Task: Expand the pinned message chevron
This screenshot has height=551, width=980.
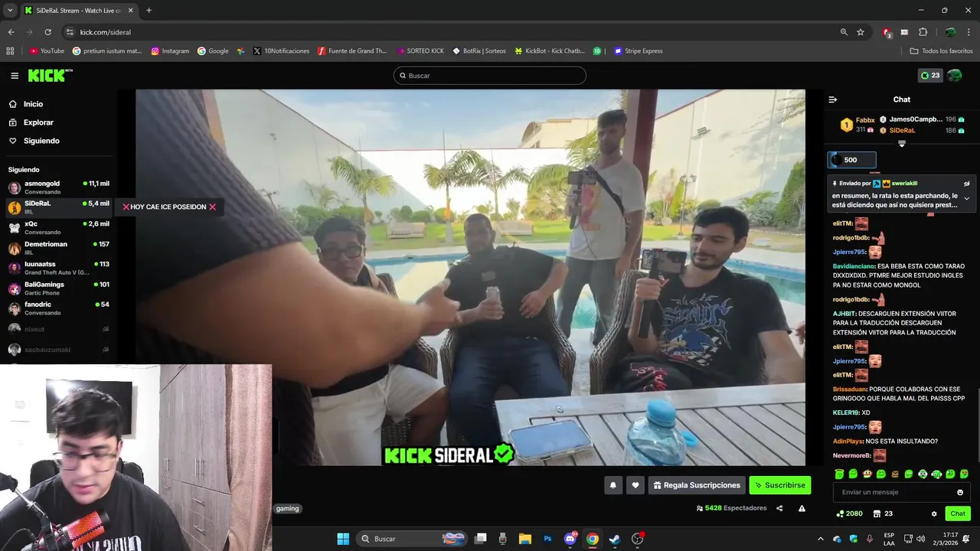Action: click(966, 198)
